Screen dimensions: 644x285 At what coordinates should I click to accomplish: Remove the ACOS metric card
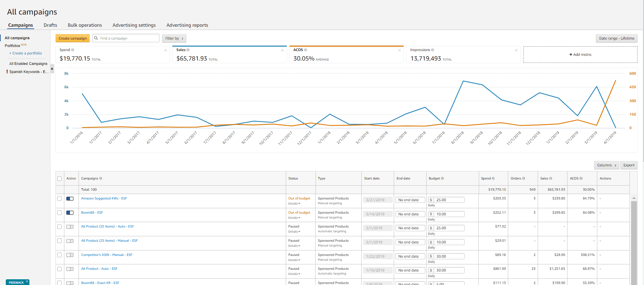pos(400,50)
